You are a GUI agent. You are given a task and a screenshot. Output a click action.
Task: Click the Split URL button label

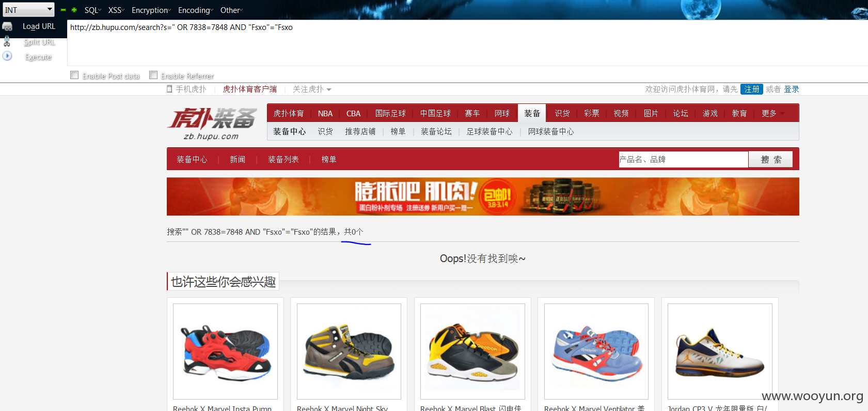pyautogui.click(x=39, y=42)
